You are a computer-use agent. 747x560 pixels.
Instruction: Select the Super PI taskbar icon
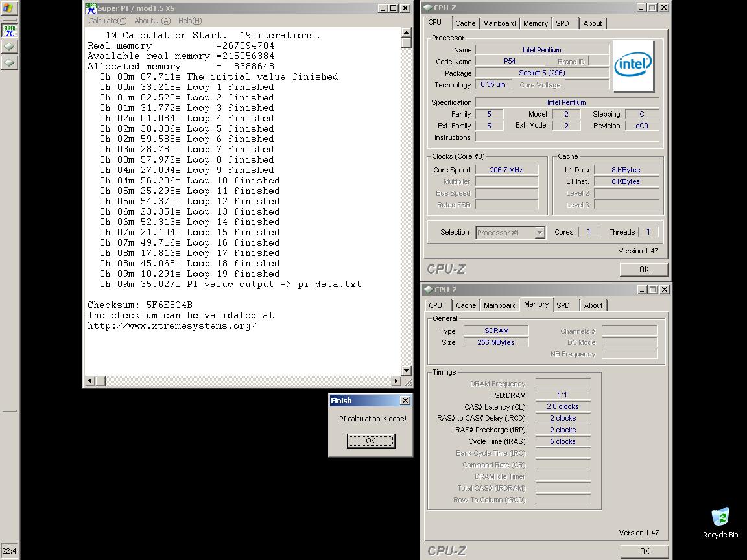tap(10, 31)
